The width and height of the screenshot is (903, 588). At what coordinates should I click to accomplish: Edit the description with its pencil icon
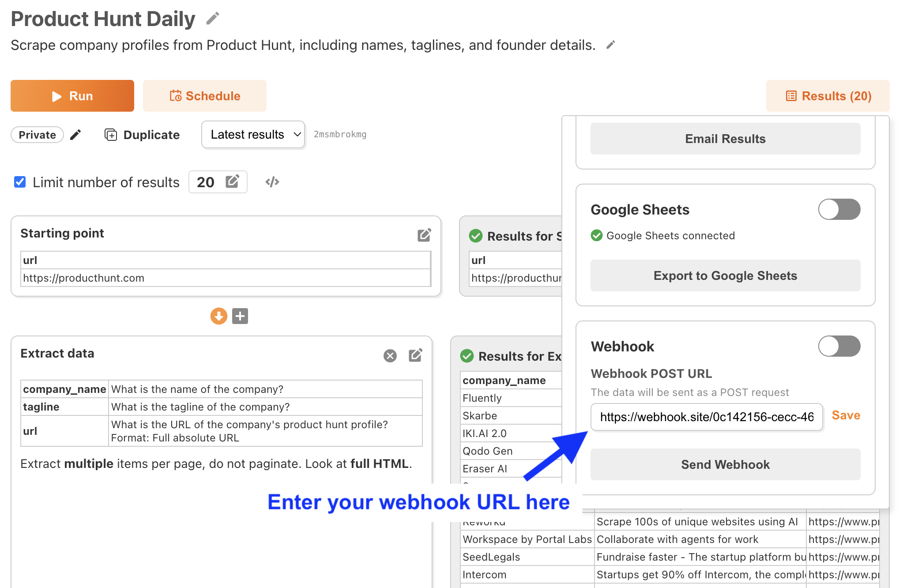pos(611,45)
